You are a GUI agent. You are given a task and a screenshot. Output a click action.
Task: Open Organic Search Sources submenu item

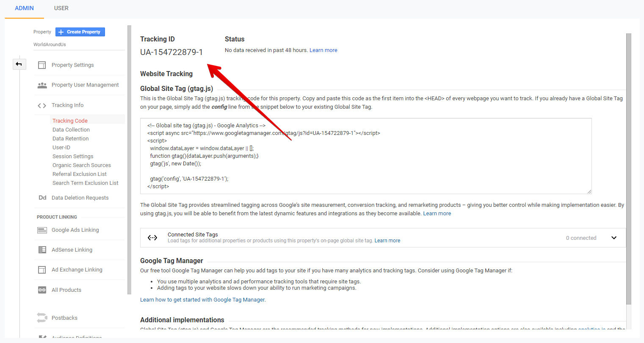point(82,165)
